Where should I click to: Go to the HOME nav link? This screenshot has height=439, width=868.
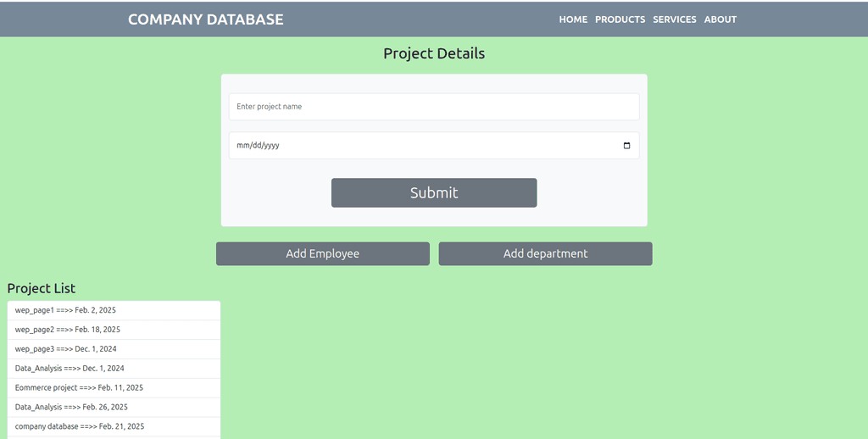point(573,19)
